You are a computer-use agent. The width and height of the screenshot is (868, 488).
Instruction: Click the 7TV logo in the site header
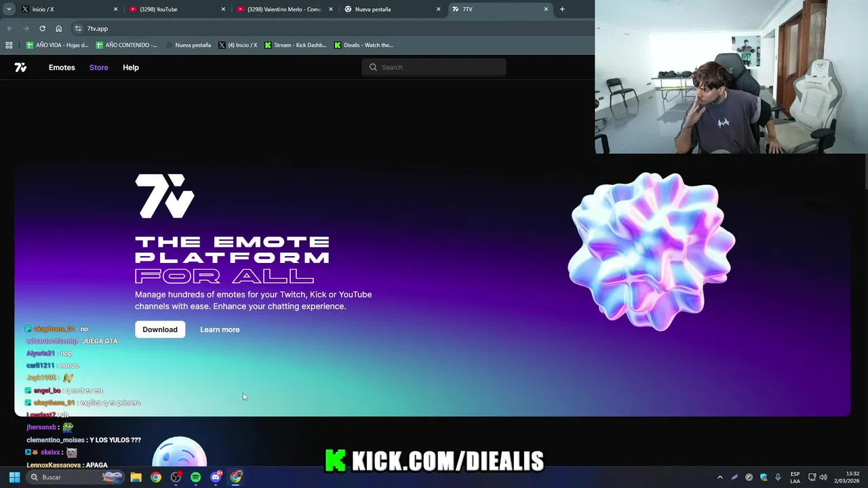(x=20, y=67)
